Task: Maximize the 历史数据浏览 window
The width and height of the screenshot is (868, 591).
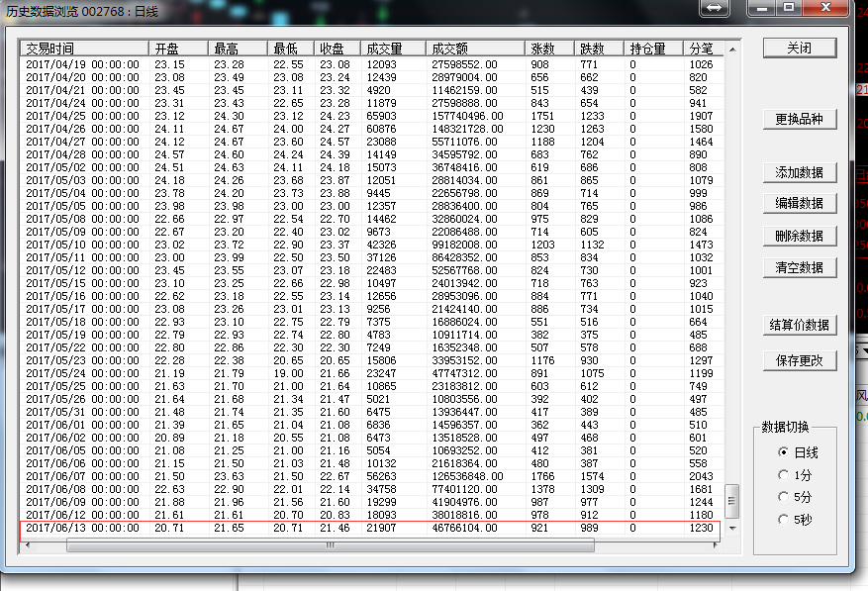Action: [x=790, y=7]
